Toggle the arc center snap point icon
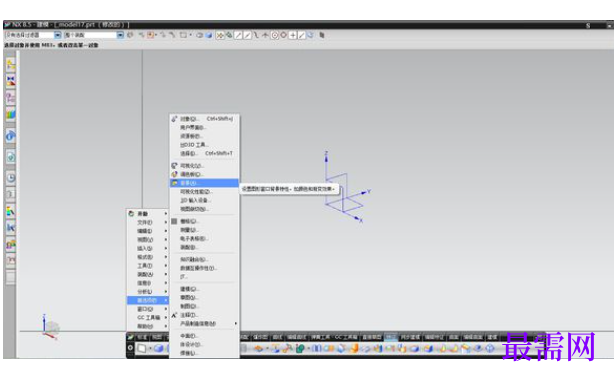This screenshot has height=378, width=614. pos(275,35)
